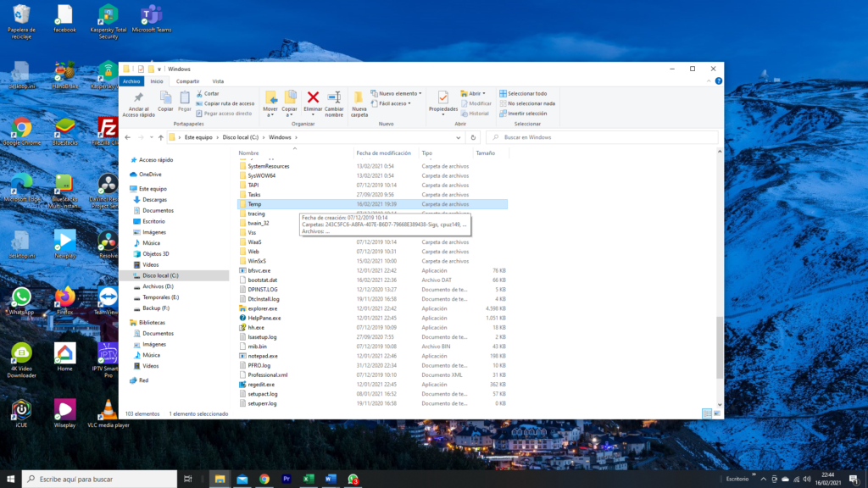Click the Copiar icon in Portapapeles
The height and width of the screenshot is (488, 868).
[165, 98]
